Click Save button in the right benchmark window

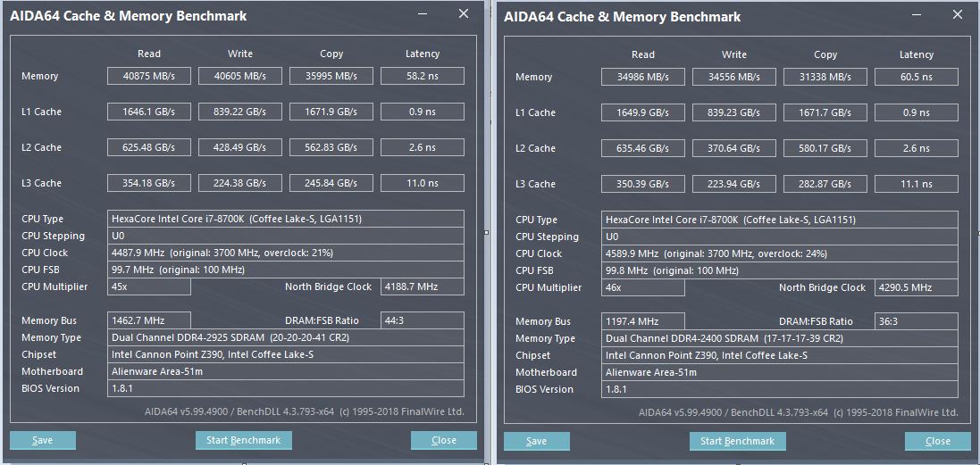pyautogui.click(x=537, y=441)
